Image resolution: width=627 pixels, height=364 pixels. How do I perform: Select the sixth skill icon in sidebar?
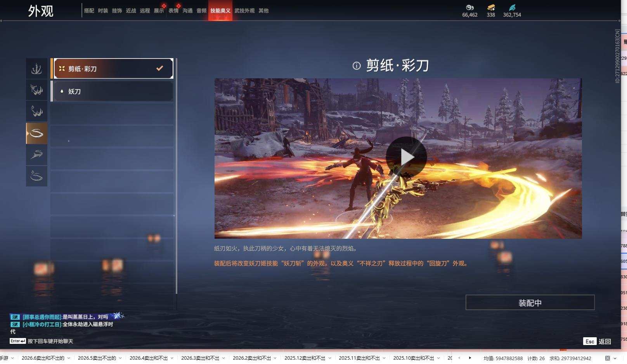click(x=36, y=176)
